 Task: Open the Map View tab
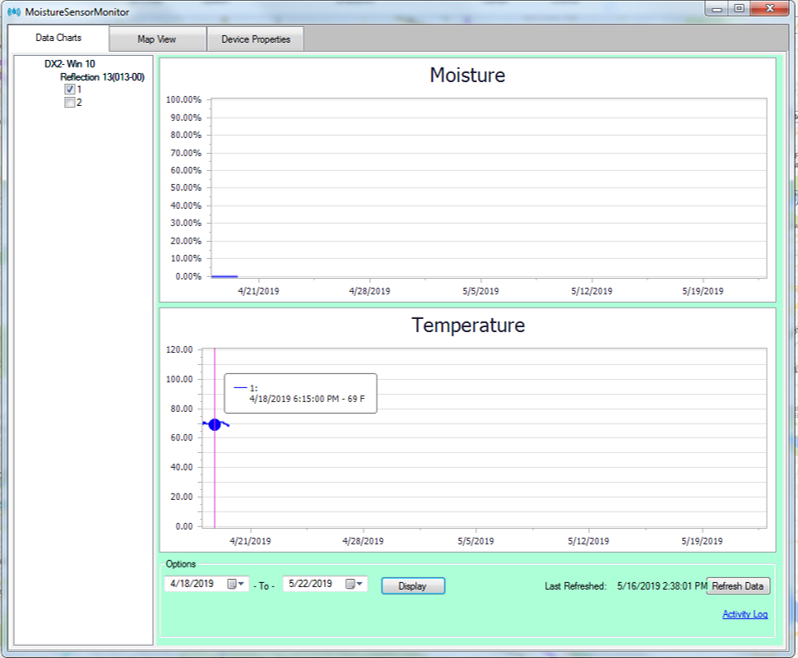pyautogui.click(x=157, y=39)
